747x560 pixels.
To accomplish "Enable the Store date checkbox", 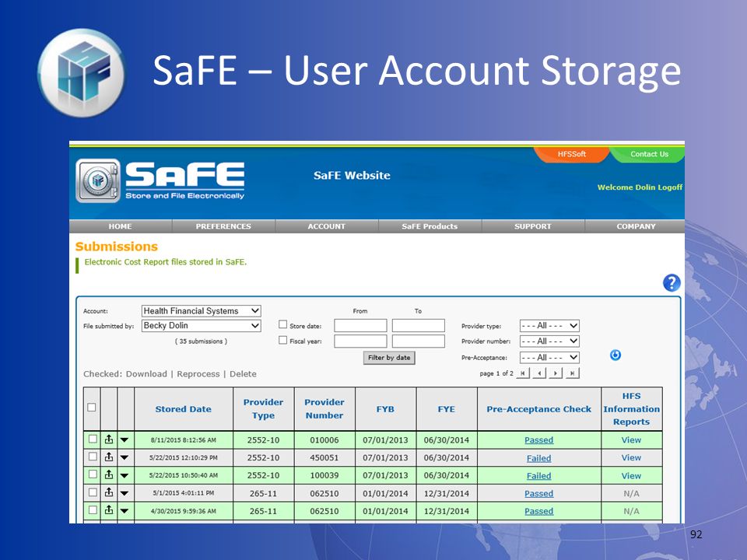I will click(282, 325).
